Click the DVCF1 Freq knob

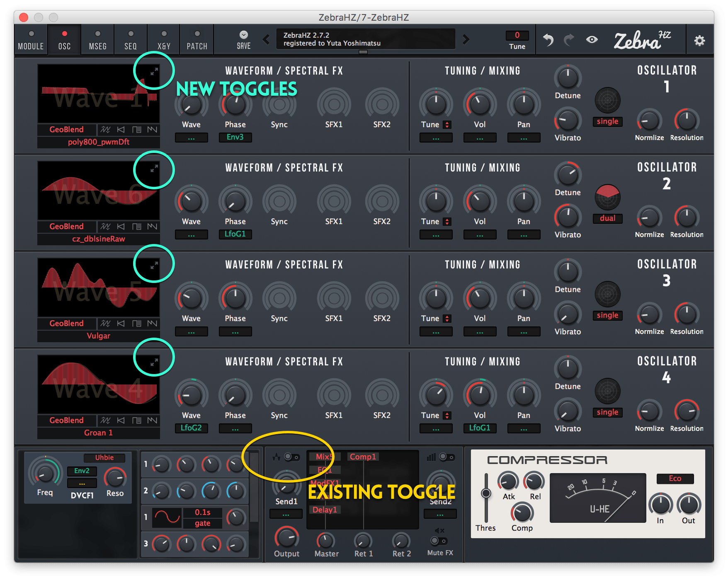pos(45,473)
